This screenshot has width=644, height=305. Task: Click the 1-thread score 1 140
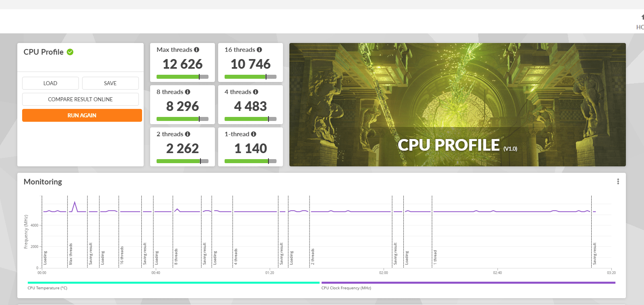[x=250, y=148]
